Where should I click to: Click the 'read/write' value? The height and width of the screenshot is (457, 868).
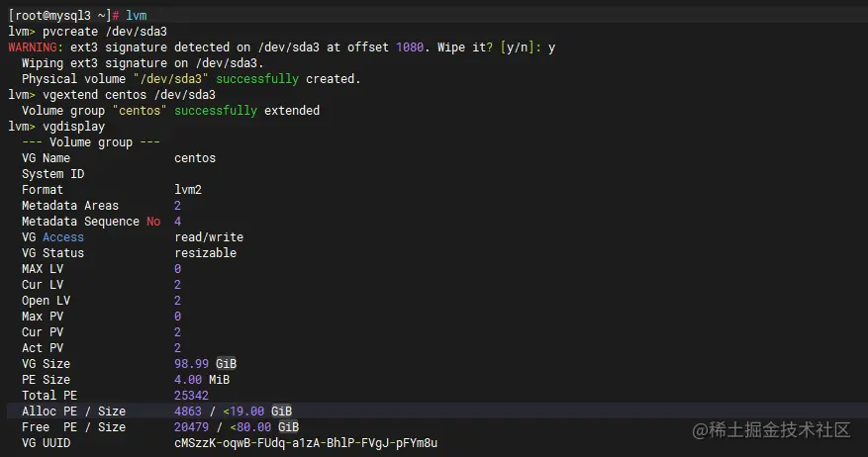pyautogui.click(x=209, y=237)
